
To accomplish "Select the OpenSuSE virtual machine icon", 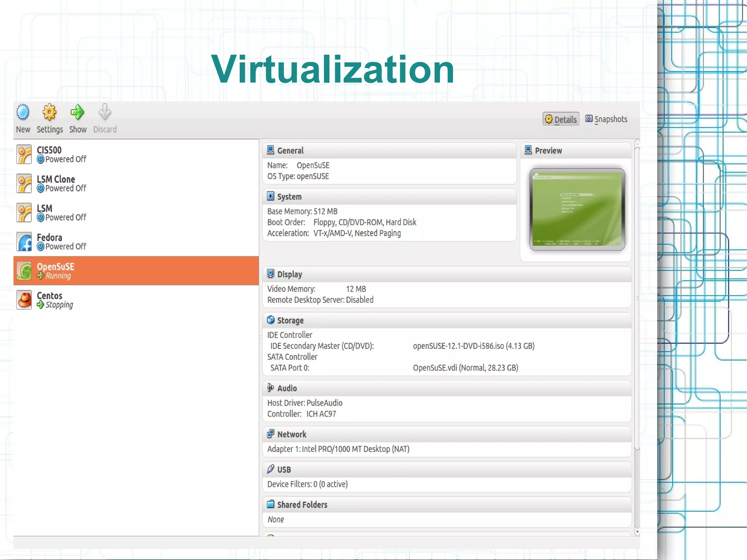I will 24,271.
